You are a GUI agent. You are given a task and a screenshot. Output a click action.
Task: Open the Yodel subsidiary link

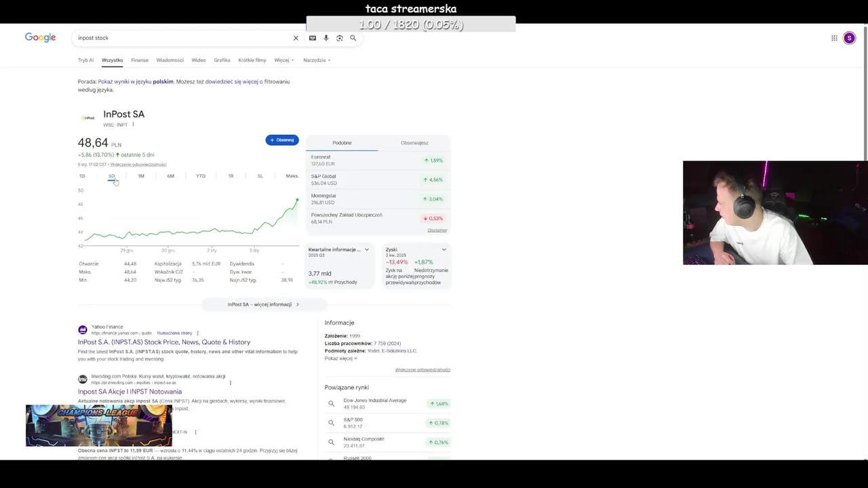pos(374,351)
